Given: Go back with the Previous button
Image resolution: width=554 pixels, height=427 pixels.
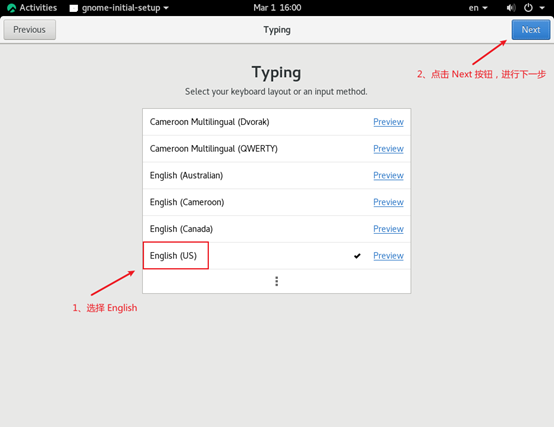Looking at the screenshot, I should 29,30.
